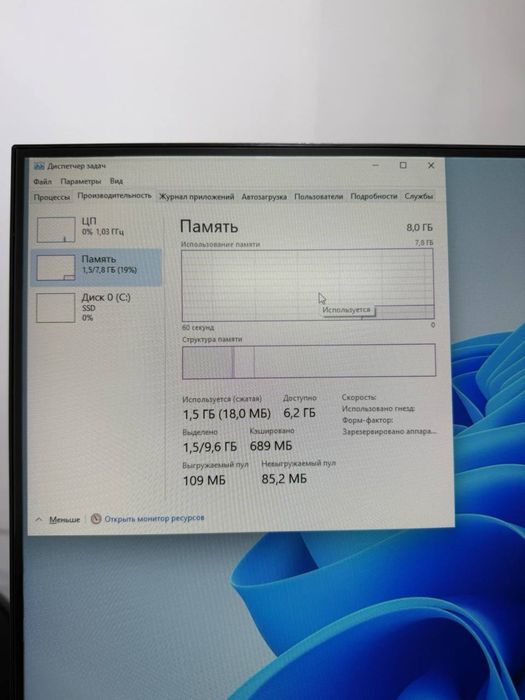Image resolution: width=525 pixels, height=700 pixels.
Task: Click the Выделено label
Action: (x=200, y=432)
